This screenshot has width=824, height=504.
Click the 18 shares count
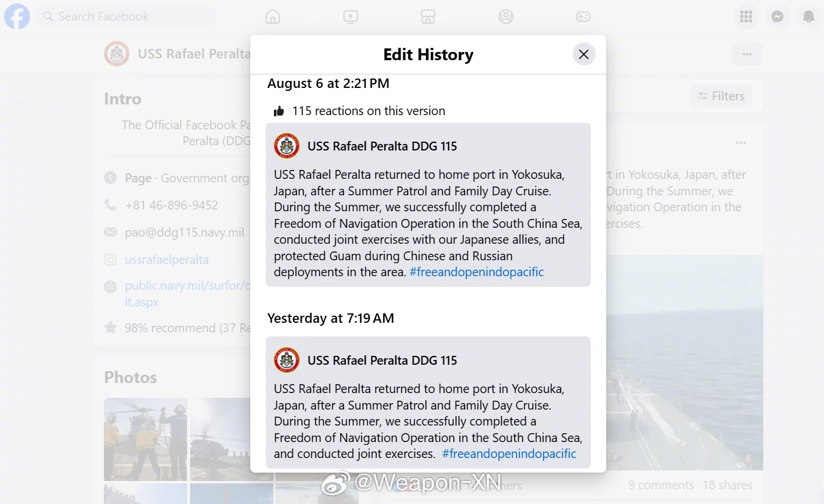727,485
